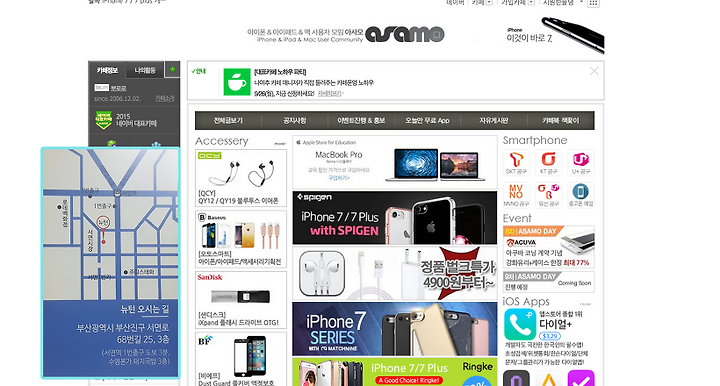The width and height of the screenshot is (720, 386).
Task: Click the Smartphone section heading
Action: tap(535, 140)
